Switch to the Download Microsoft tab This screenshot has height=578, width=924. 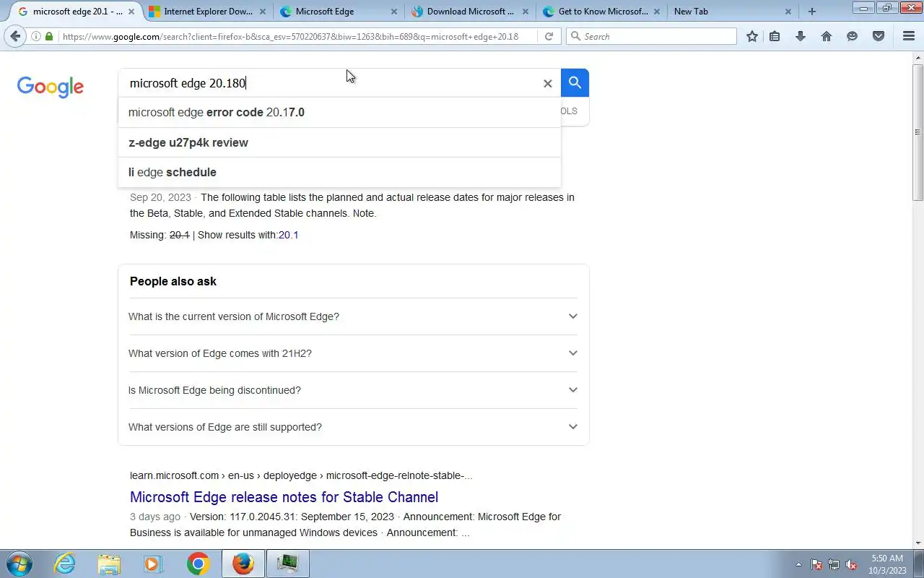coord(470,12)
